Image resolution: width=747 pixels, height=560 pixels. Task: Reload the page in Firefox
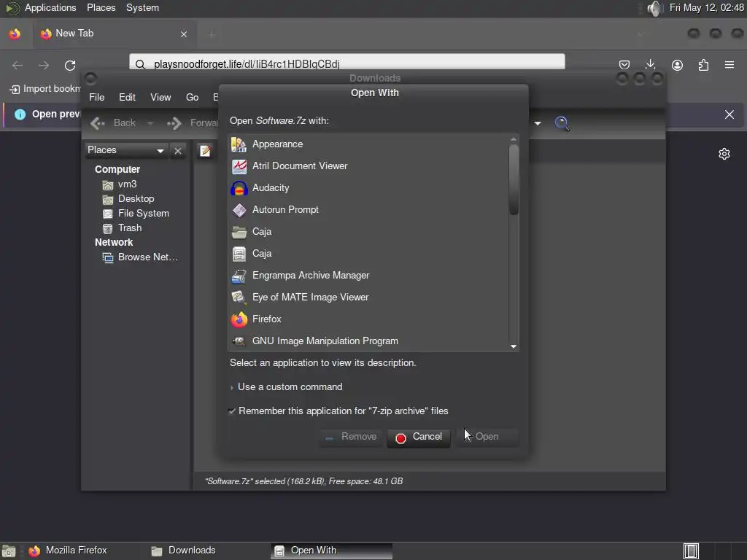click(x=70, y=65)
